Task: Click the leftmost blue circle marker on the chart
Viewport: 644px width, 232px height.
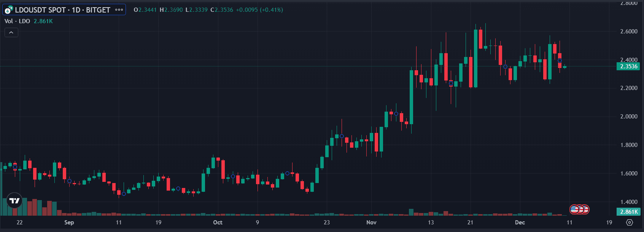Action: click(x=15, y=167)
